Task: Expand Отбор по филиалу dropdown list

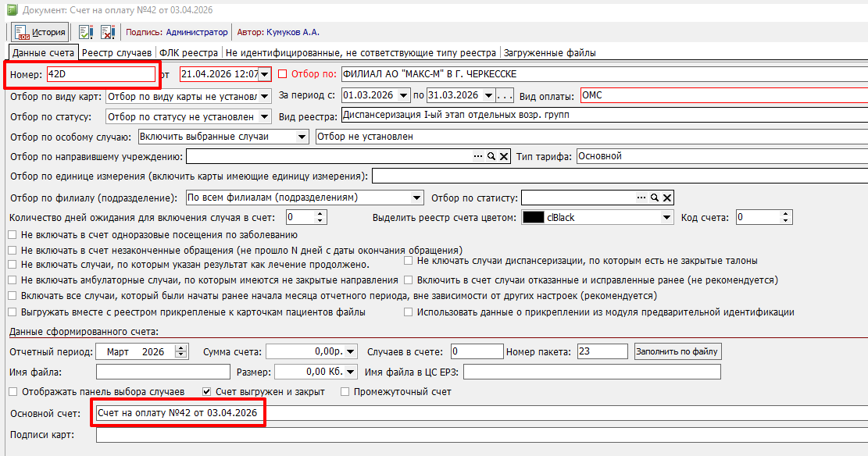Action: pos(417,198)
